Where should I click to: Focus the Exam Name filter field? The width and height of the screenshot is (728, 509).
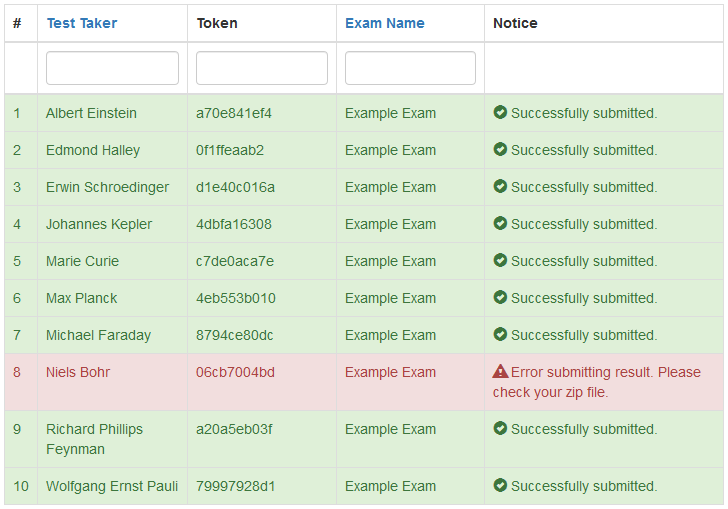point(410,68)
